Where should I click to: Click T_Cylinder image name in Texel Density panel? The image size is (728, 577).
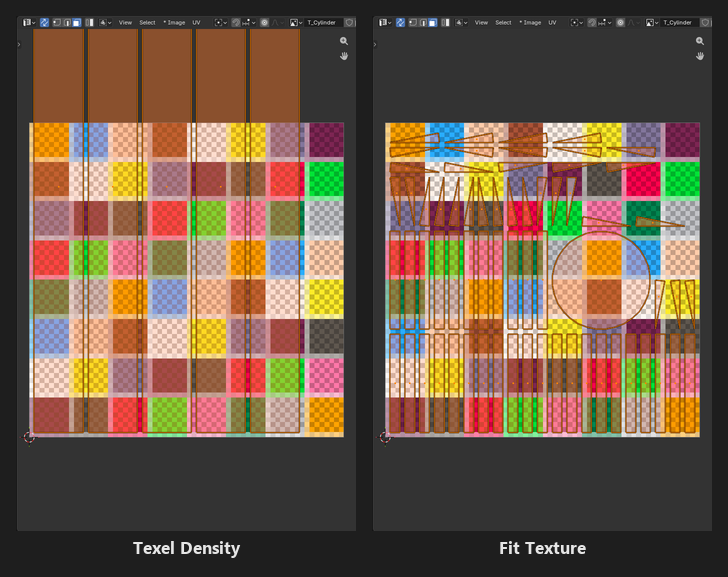click(x=323, y=22)
